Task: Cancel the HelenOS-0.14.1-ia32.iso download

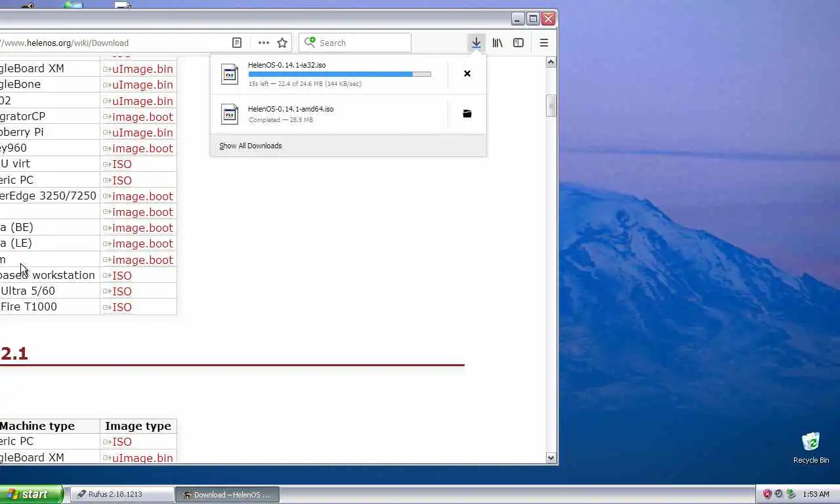Action: 467,73
